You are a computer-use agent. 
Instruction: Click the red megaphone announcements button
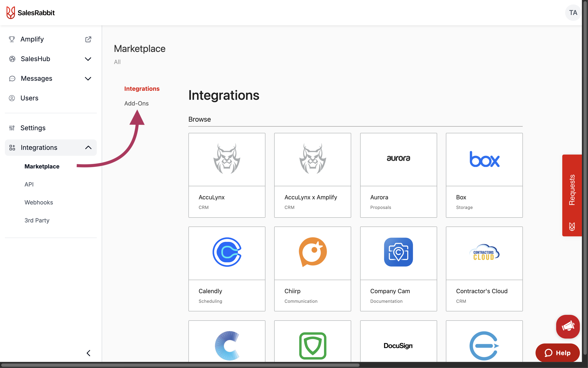click(x=568, y=326)
